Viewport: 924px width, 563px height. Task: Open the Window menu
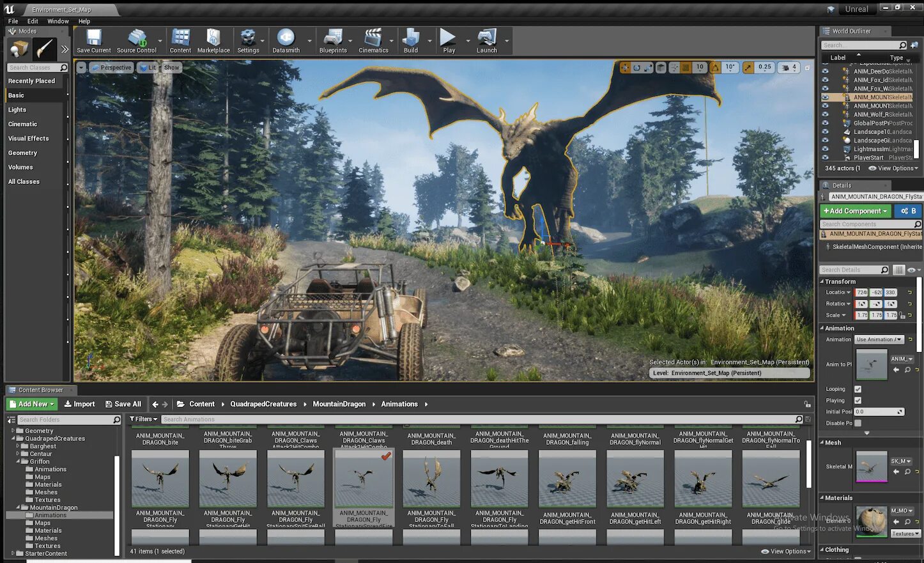click(x=58, y=21)
